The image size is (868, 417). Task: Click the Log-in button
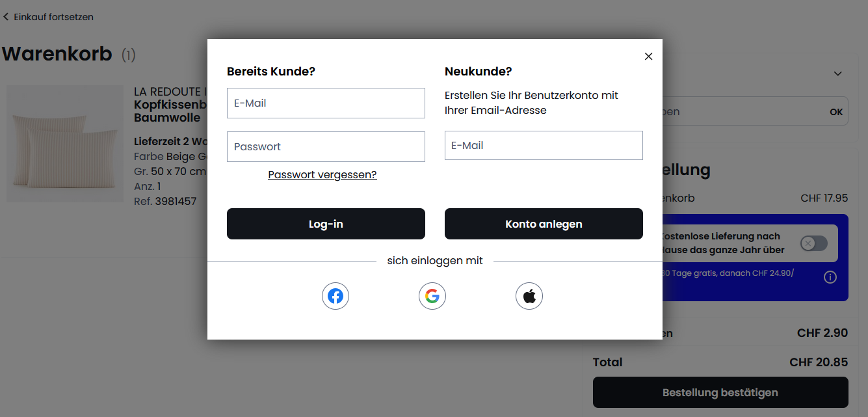326,224
